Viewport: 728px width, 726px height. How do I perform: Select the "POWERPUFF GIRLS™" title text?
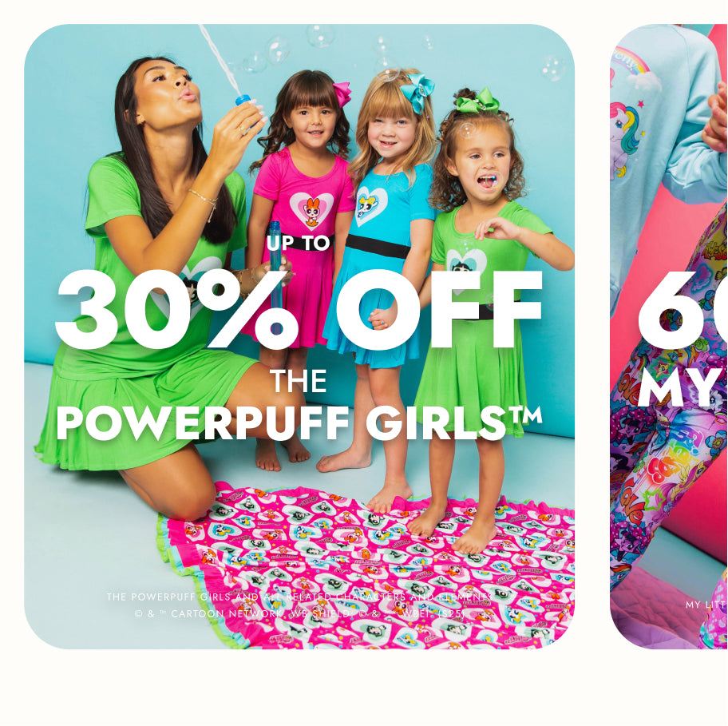click(299, 423)
